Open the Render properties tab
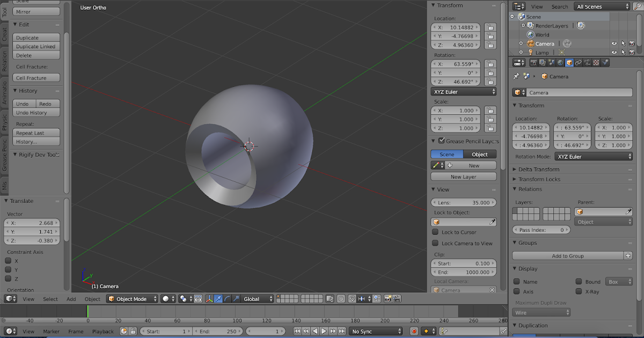 pyautogui.click(x=535, y=63)
